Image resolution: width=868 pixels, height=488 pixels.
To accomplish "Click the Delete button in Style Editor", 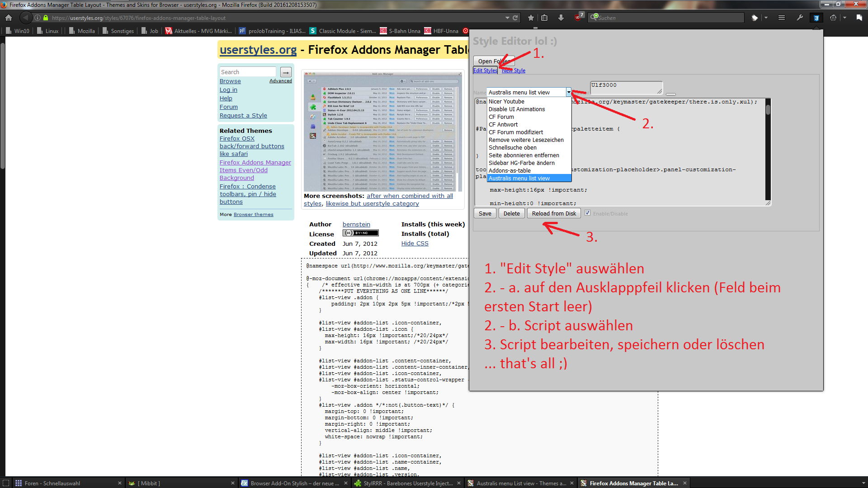I will [511, 213].
